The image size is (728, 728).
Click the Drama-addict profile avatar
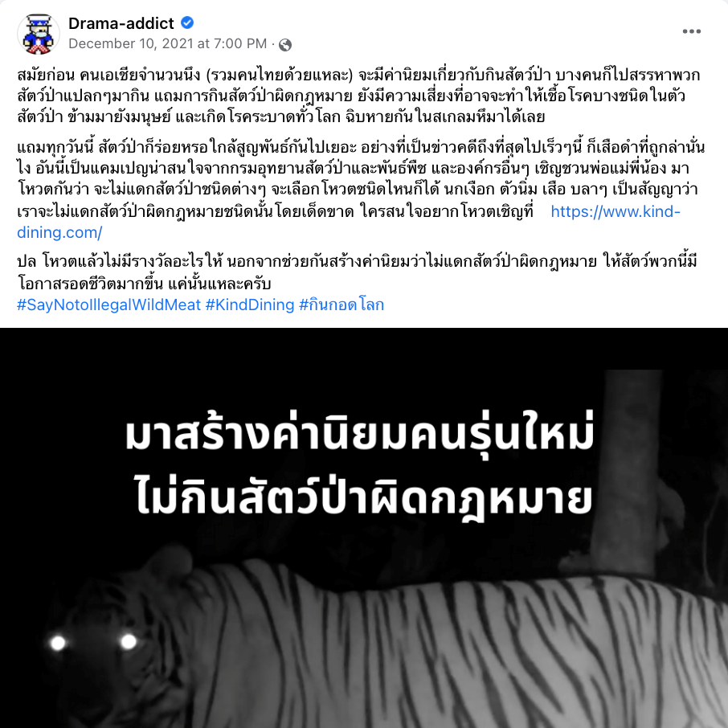click(39, 34)
